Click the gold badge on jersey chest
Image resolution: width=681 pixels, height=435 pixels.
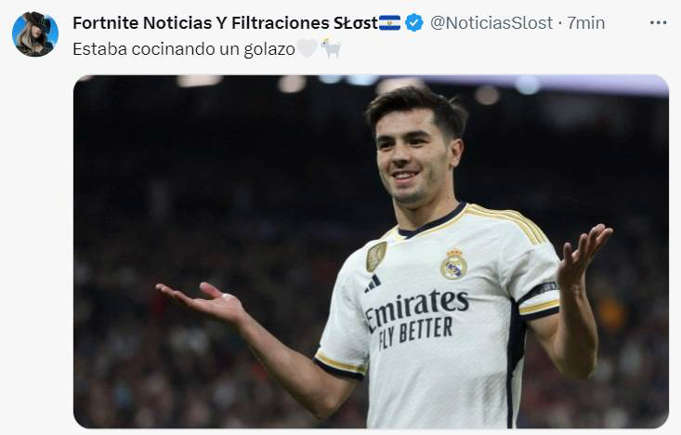376,256
